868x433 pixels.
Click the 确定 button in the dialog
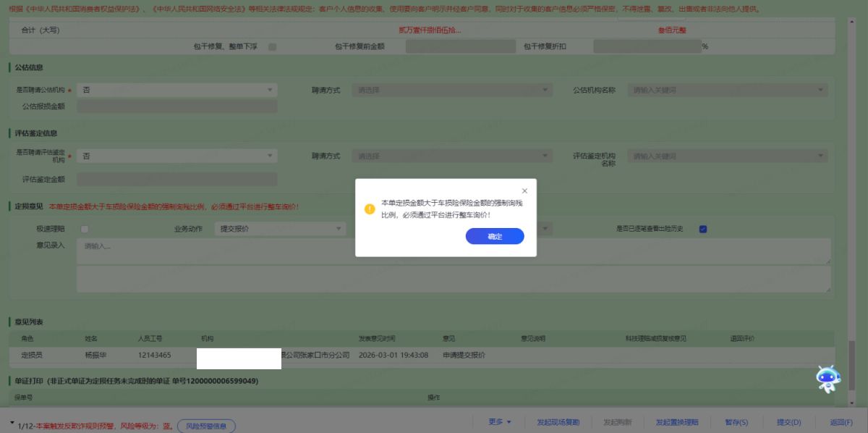coord(495,237)
